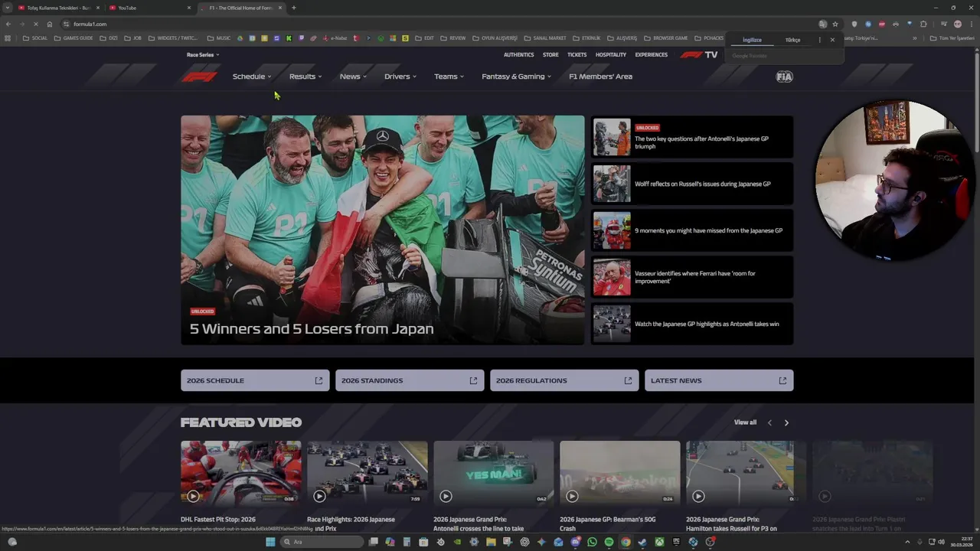Screen dimensions: 980x551
Task: Open Steam from the taskbar
Action: point(642,542)
